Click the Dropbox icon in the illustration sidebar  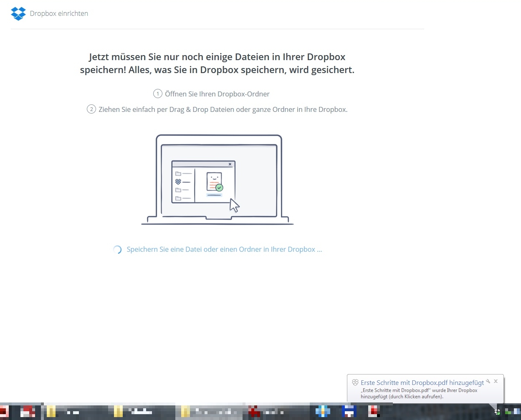pos(178,182)
